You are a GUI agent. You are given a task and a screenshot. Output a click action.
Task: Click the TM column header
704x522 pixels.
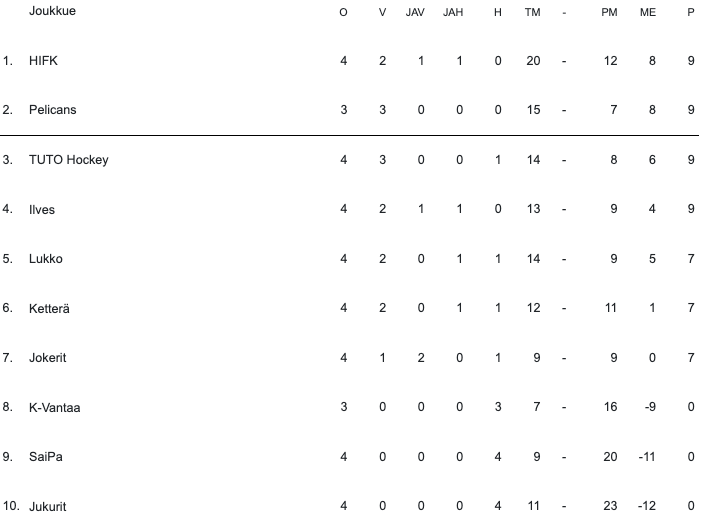532,13
